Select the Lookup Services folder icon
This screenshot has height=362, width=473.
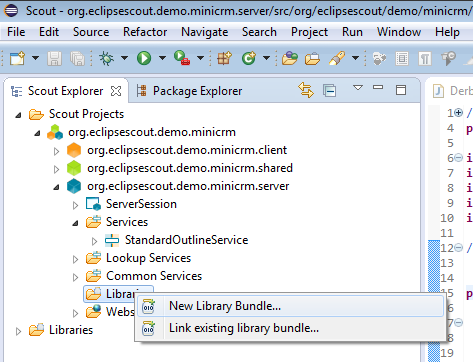(x=93, y=258)
